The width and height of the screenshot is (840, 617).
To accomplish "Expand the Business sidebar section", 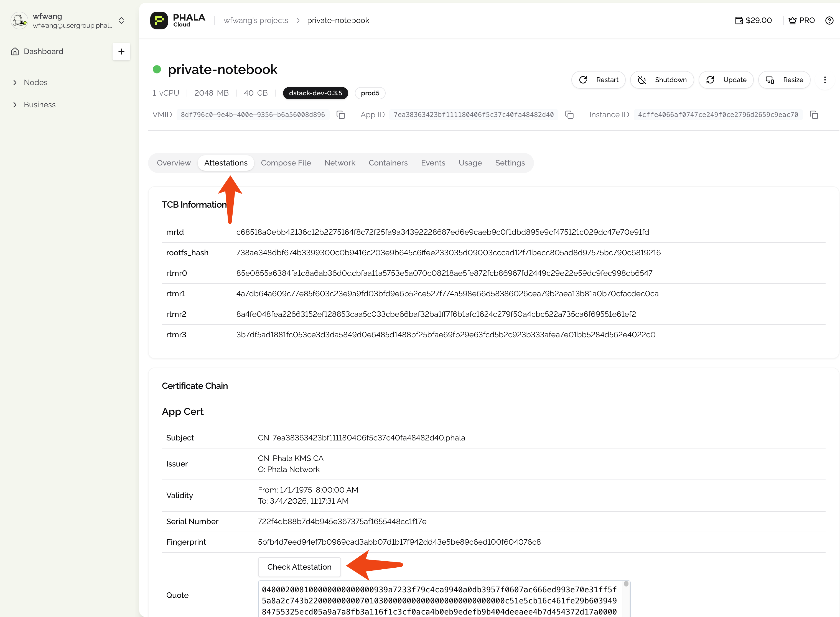I will [39, 105].
